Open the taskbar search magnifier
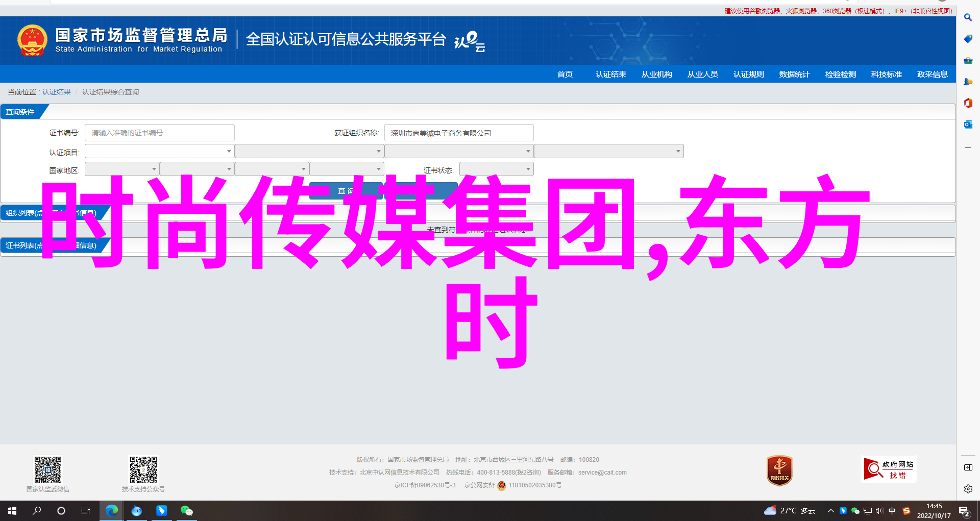 click(x=37, y=511)
